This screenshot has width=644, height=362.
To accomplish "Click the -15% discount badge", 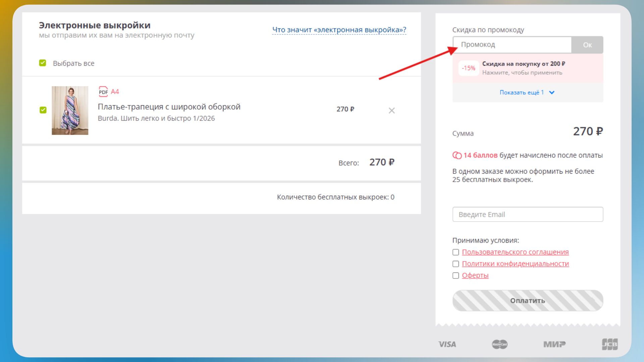I will (x=468, y=68).
